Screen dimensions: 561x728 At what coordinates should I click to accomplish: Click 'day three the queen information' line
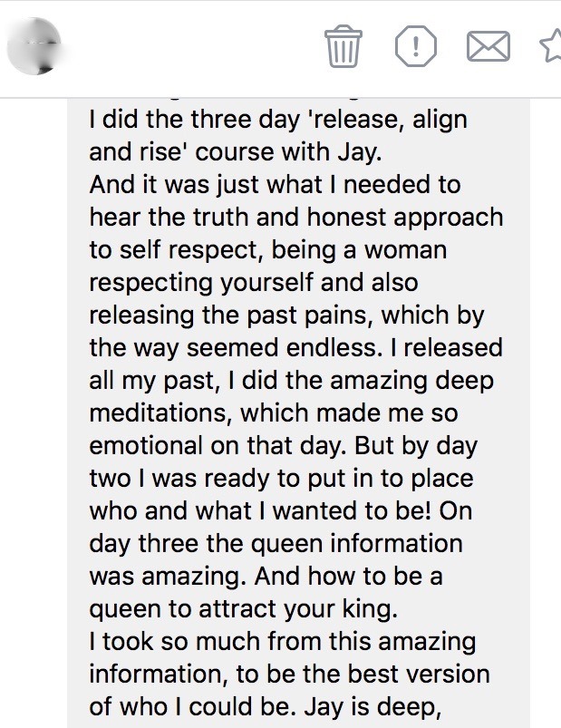(276, 543)
